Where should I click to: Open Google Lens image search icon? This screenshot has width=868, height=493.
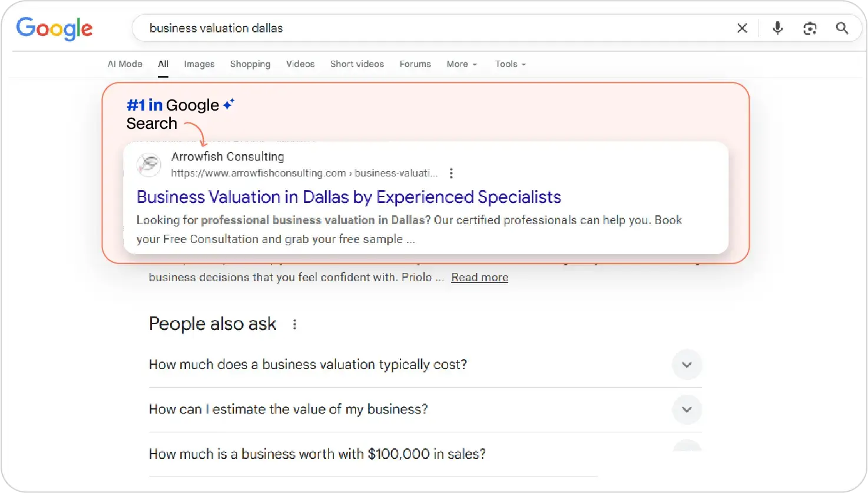tap(810, 28)
